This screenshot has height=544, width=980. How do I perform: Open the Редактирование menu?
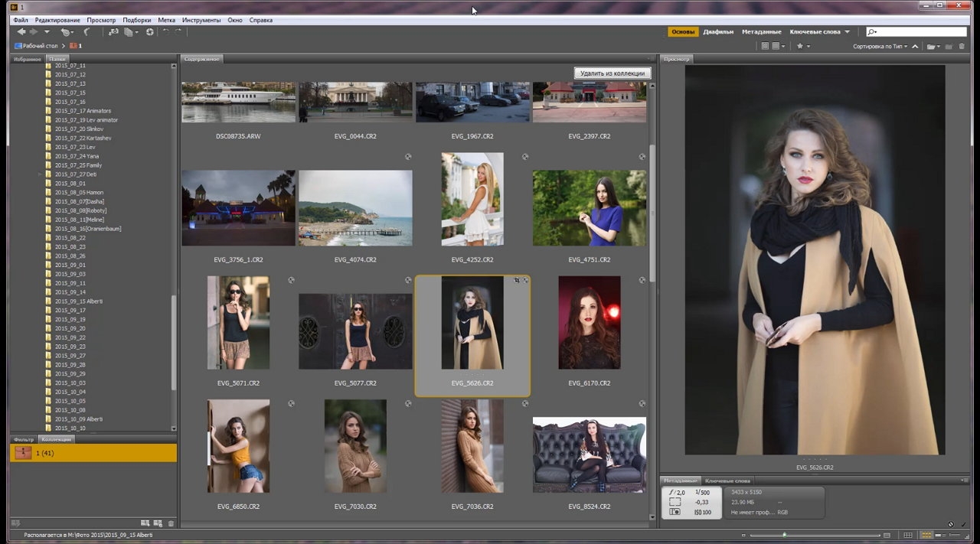coord(57,20)
